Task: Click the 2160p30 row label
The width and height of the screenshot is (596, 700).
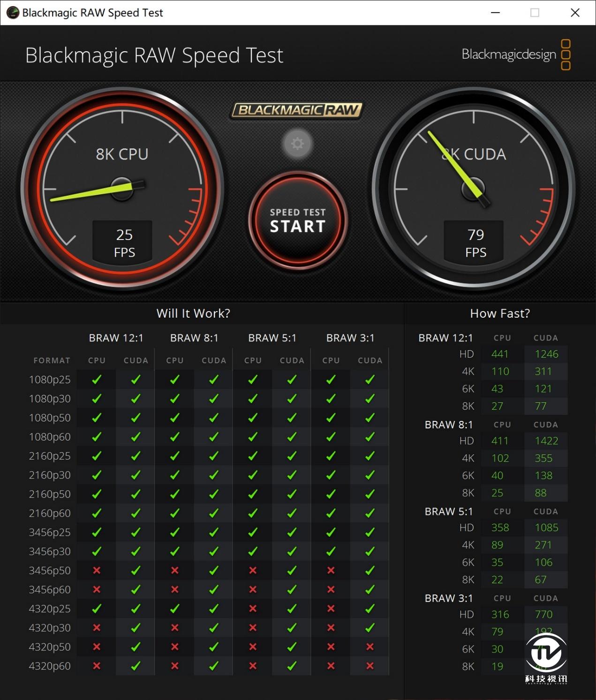Action: pyautogui.click(x=50, y=475)
